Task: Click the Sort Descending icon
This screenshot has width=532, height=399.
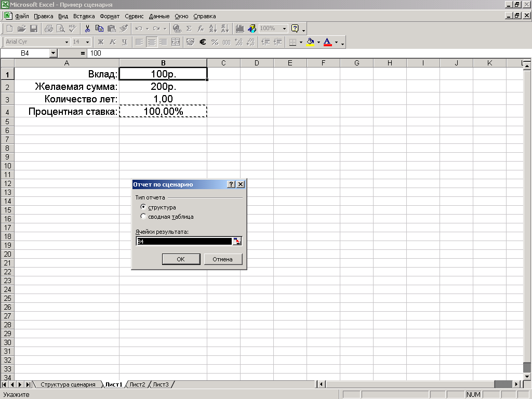Action: pyautogui.click(x=225, y=29)
